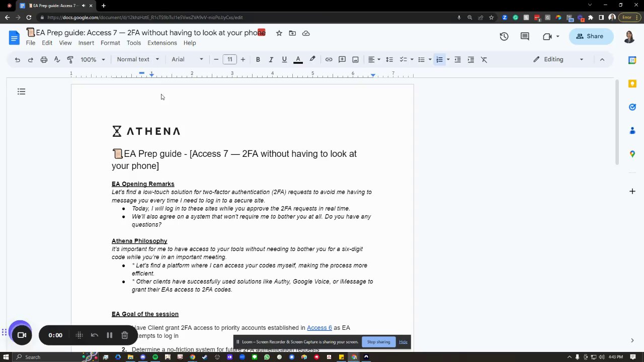Open the text alignment dropdown

click(374, 59)
